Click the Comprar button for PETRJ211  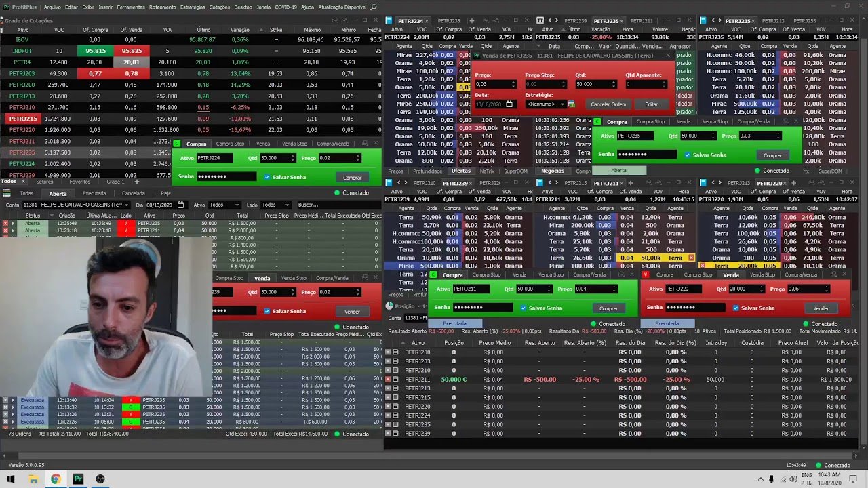pyautogui.click(x=609, y=308)
